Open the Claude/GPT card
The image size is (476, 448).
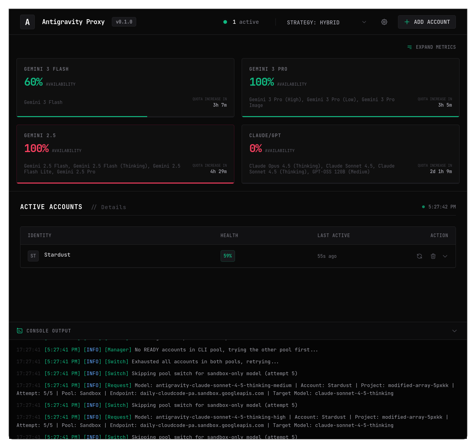[350, 154]
